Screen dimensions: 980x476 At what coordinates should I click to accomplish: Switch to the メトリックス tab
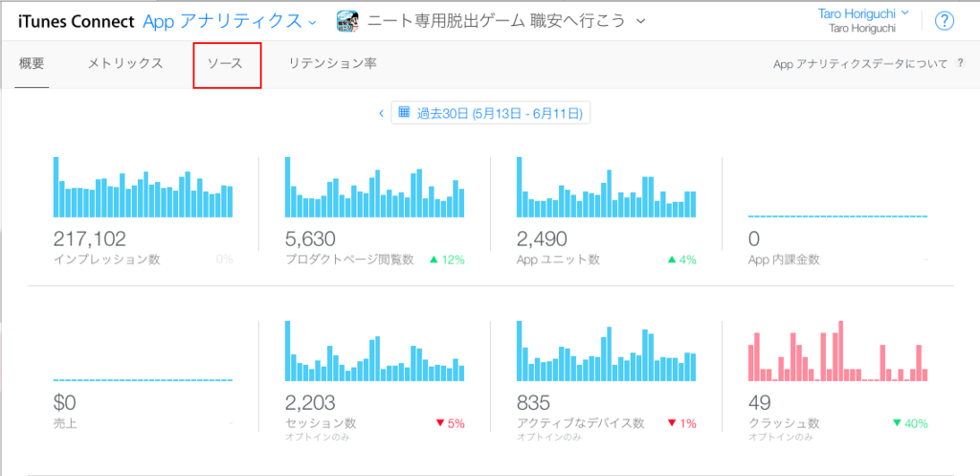[125, 63]
